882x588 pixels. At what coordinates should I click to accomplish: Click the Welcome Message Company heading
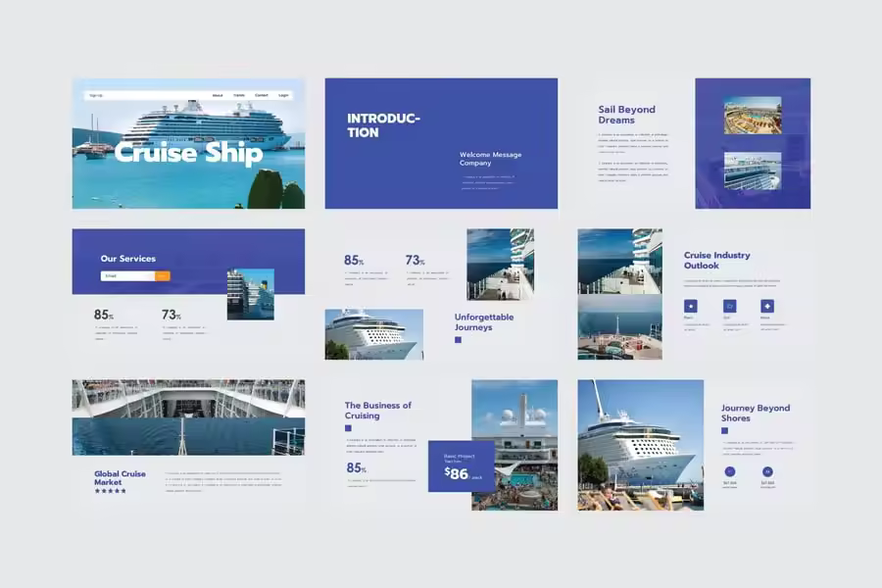[490, 158]
